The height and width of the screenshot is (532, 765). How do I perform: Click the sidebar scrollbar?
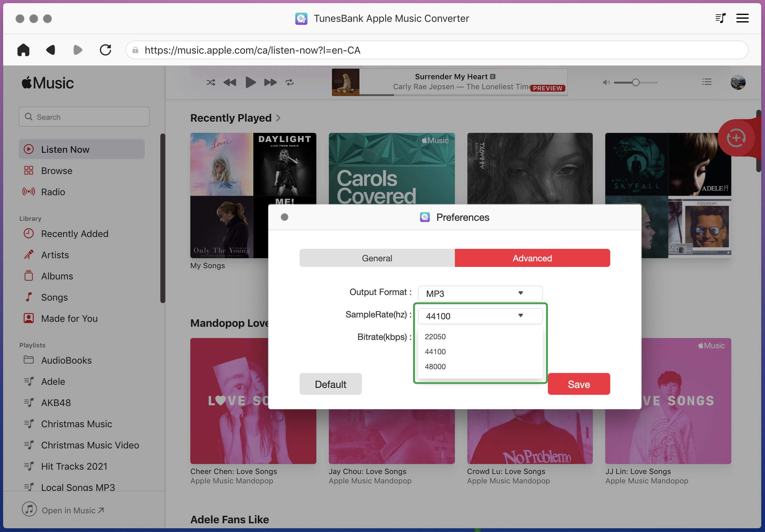(x=163, y=218)
